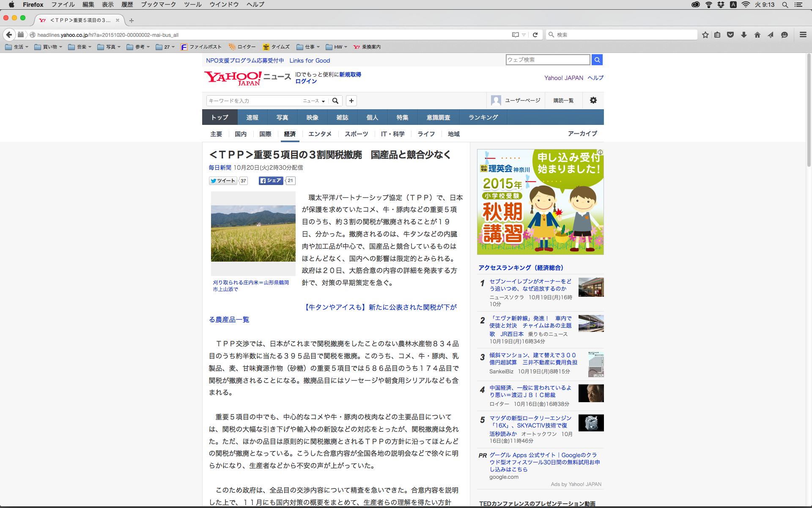
Task: Open Yahoo news settings gear
Action: click(593, 100)
